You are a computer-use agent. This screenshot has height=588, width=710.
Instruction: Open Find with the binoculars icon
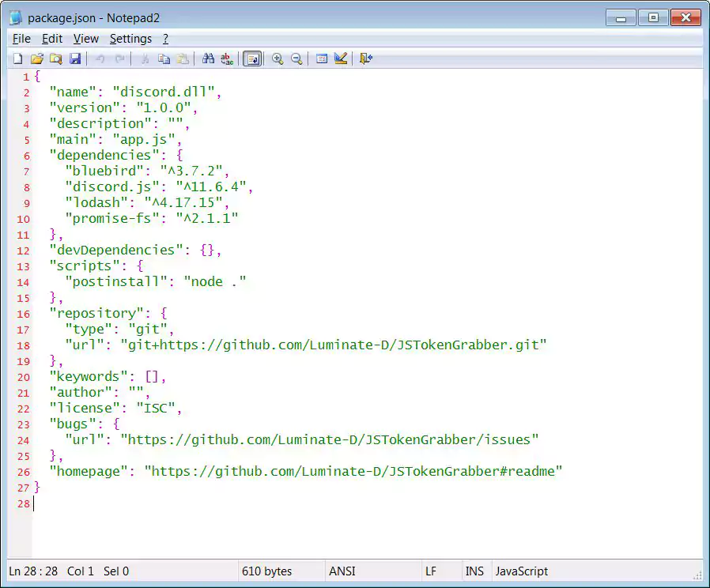(208, 58)
